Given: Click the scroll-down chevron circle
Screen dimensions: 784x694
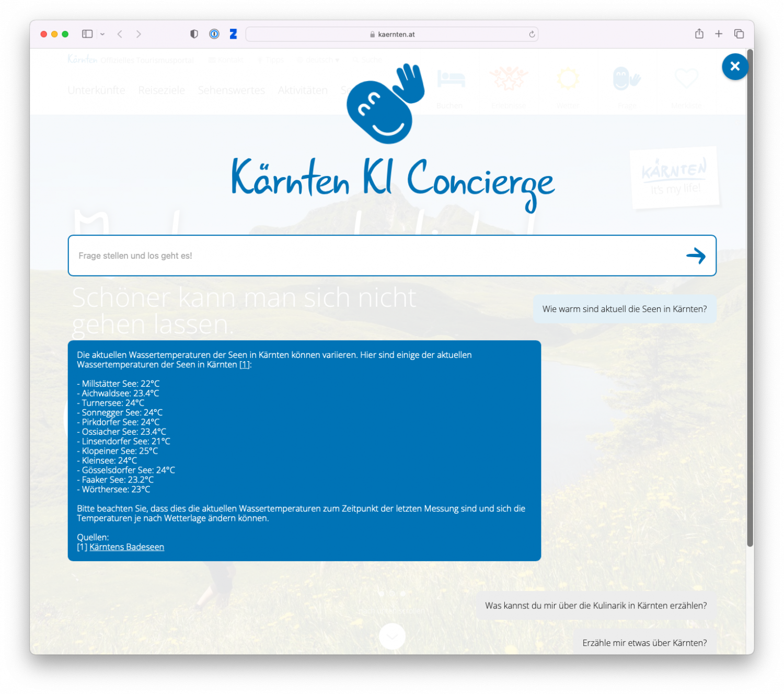Looking at the screenshot, I should click(x=392, y=636).
